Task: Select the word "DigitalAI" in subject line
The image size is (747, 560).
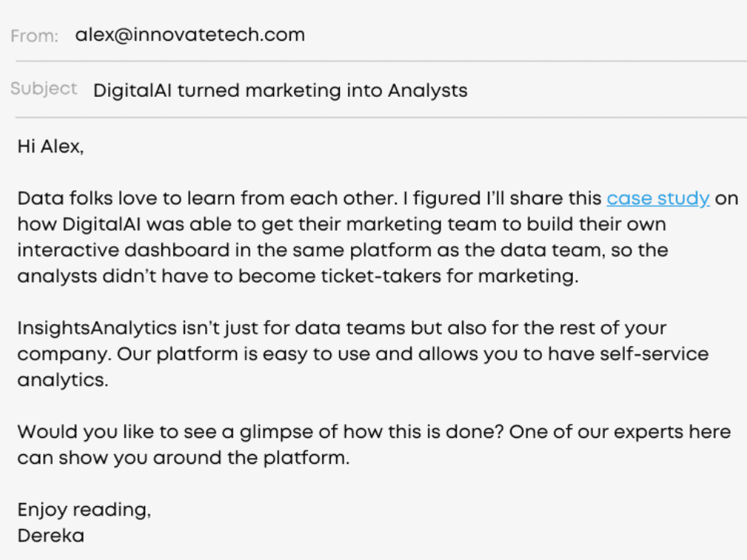Action: click(133, 90)
